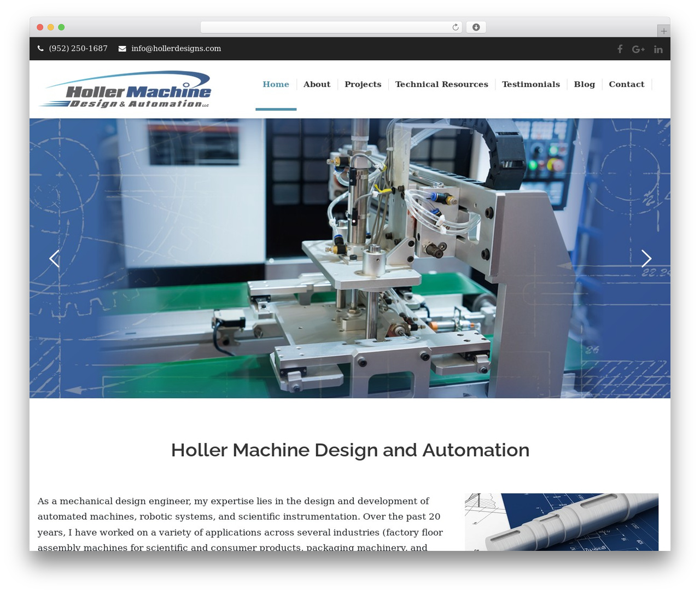Click the metal shaft blueprint thumbnail
This screenshot has width=700, height=593.
click(561, 522)
